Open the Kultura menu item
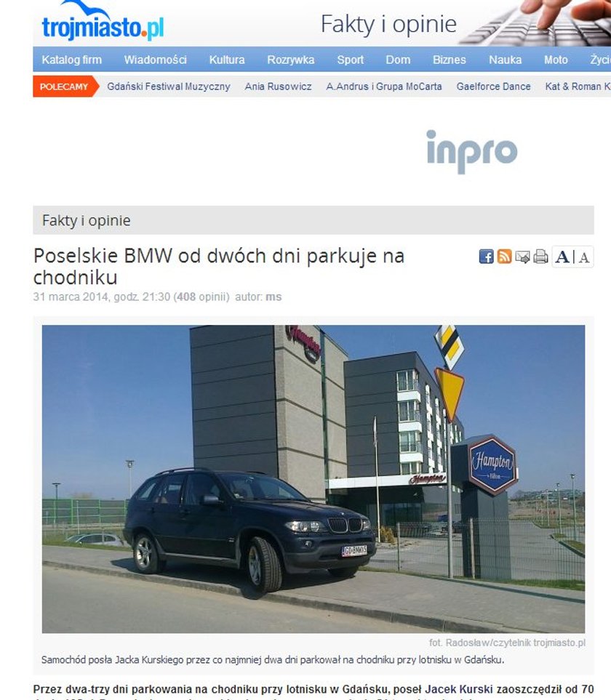The height and width of the screenshot is (700, 611). click(x=227, y=60)
